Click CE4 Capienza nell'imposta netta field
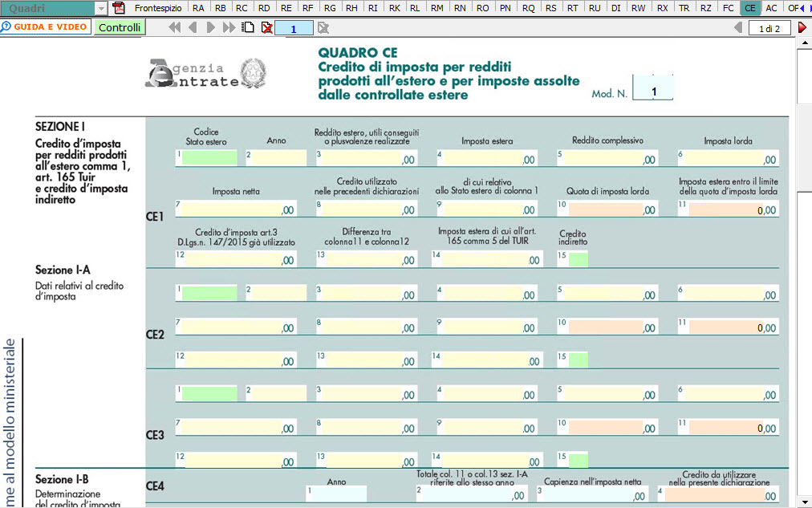812x508 pixels. (592, 494)
